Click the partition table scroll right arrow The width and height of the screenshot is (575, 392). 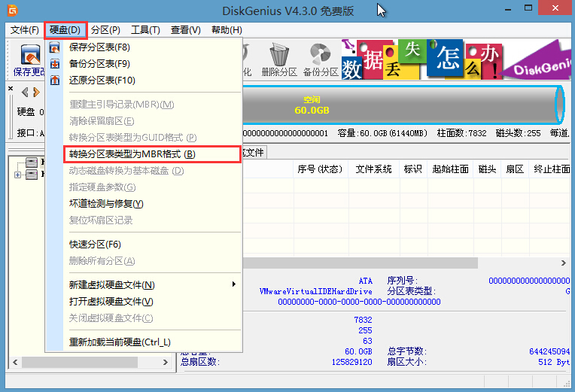[x=564, y=263]
